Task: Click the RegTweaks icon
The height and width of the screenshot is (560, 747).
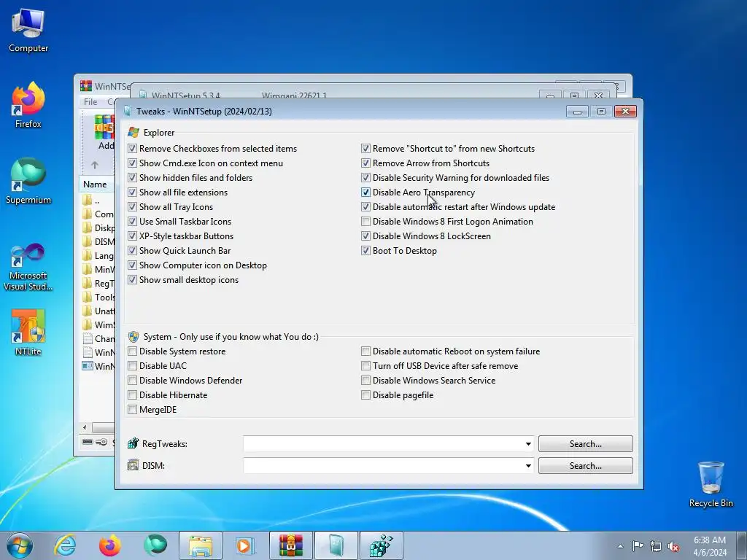Action: [x=133, y=443]
